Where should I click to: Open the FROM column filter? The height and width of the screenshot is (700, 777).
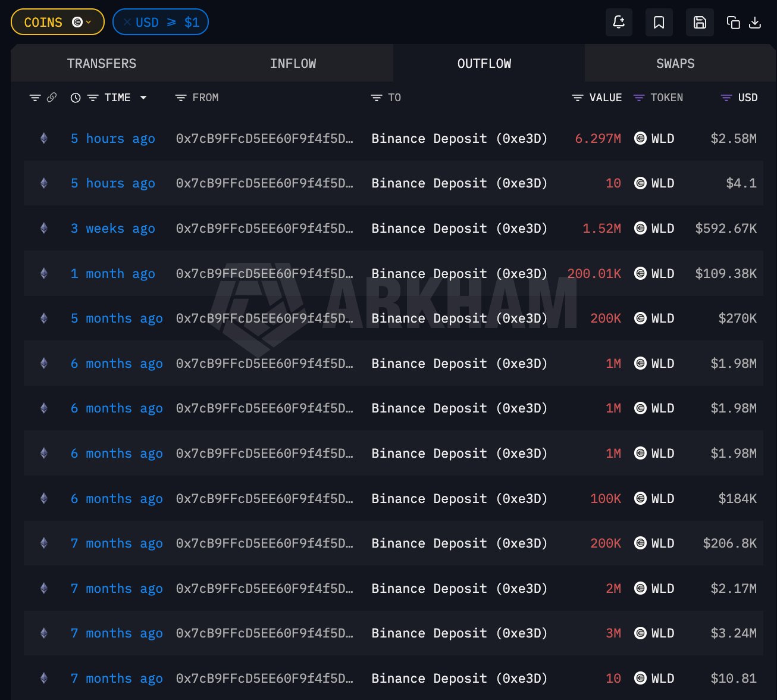click(181, 98)
